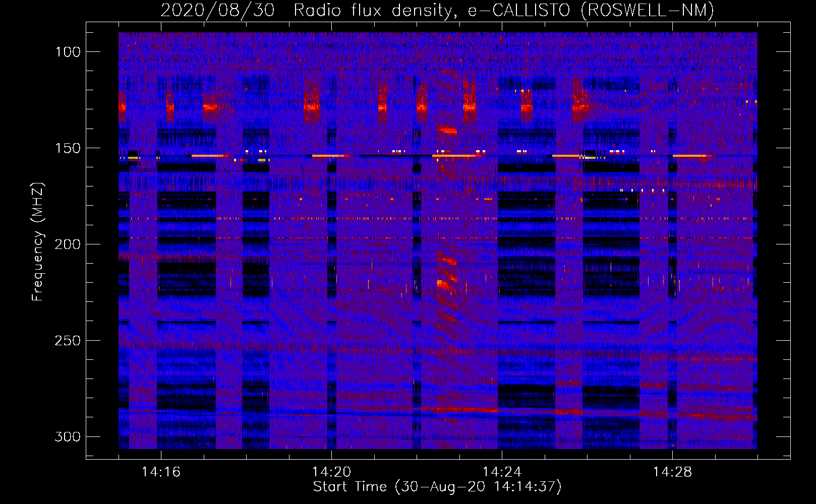Click the "Start Time (30-Aug-20 14:14:37)" label
816x504 pixels.
click(437, 487)
